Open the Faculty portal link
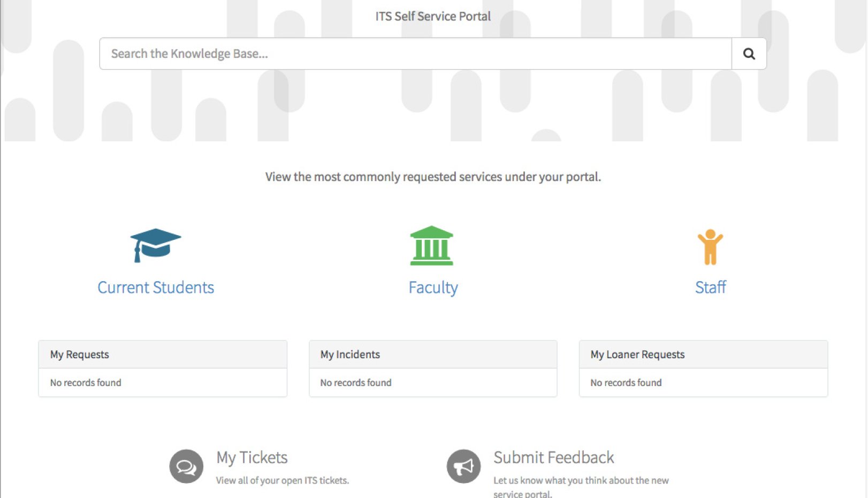 pyautogui.click(x=433, y=288)
